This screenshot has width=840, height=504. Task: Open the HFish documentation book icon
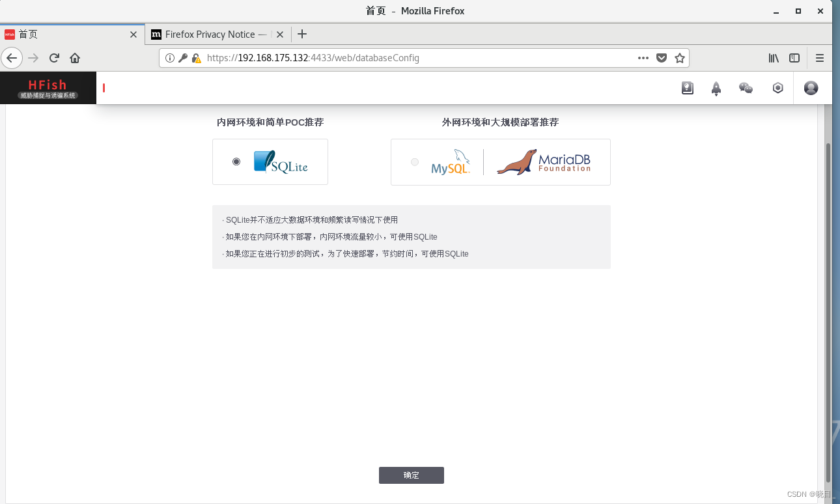[x=688, y=88]
